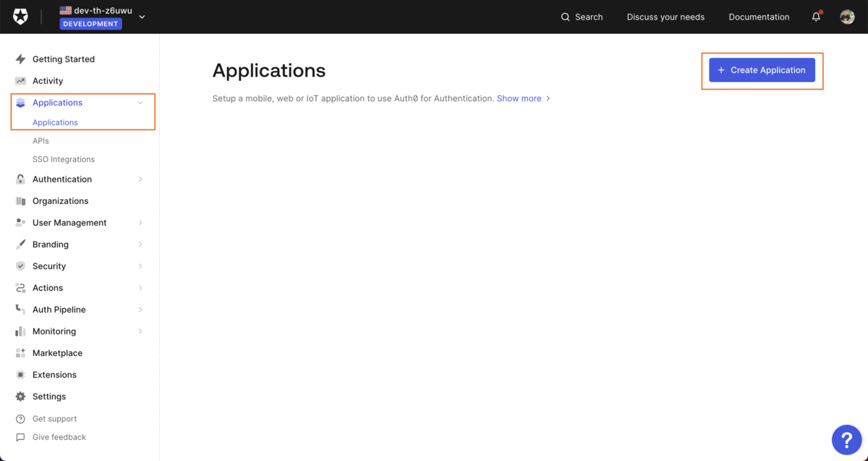Click the Get support question icon
868x461 pixels.
(x=20, y=419)
